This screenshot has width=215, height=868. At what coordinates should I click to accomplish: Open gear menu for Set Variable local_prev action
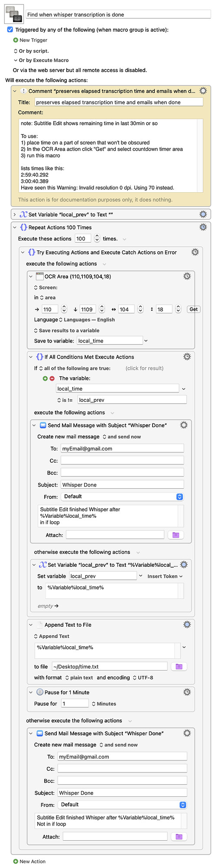click(x=203, y=214)
